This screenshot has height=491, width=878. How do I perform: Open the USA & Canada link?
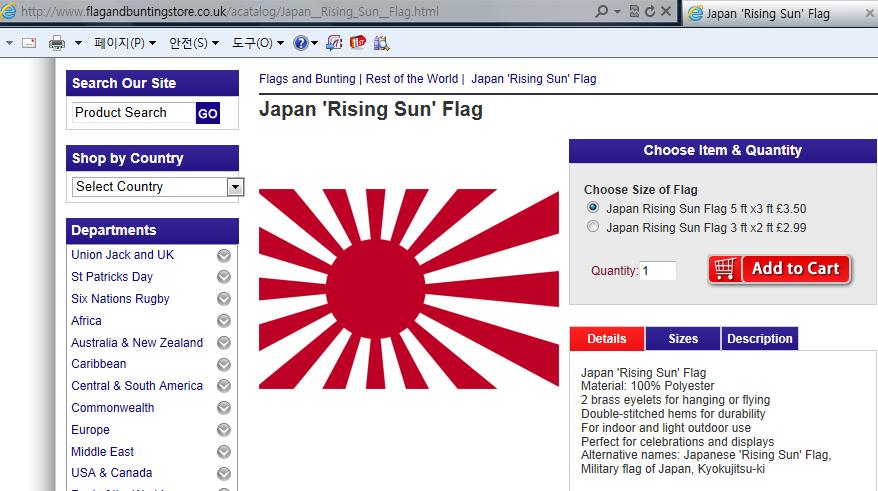tap(111, 473)
